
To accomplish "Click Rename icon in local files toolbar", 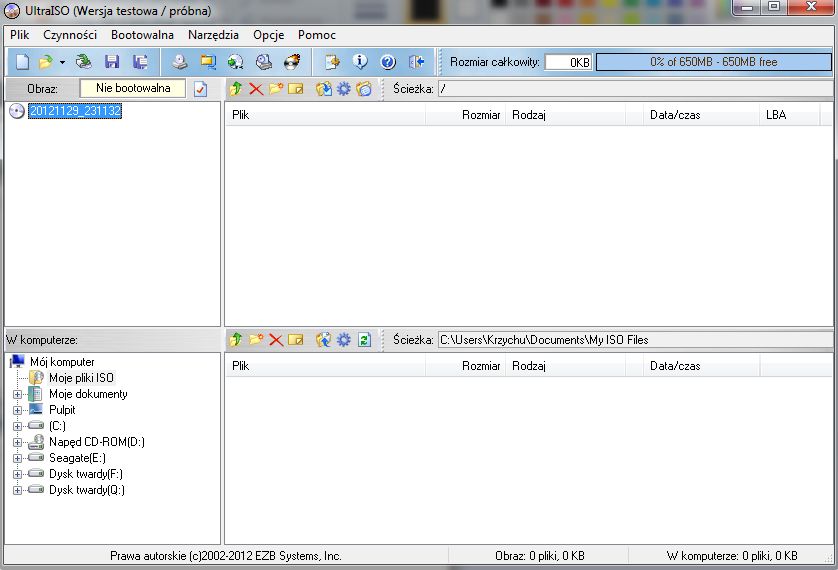I will tap(296, 340).
